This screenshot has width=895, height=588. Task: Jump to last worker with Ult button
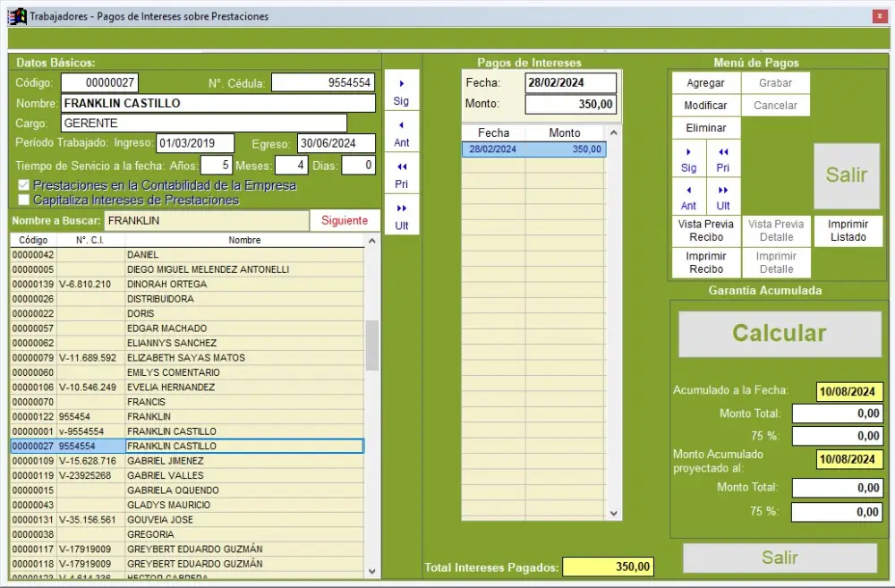(x=401, y=216)
